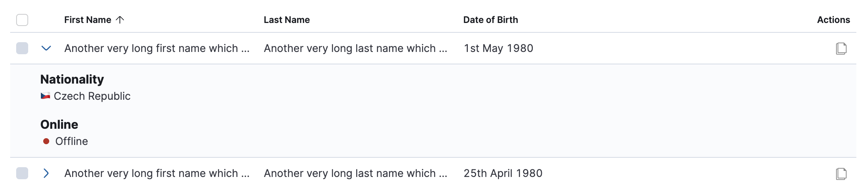Viewport: 868px width, 189px height.
Task: Sort by Last Name column header
Action: click(287, 20)
